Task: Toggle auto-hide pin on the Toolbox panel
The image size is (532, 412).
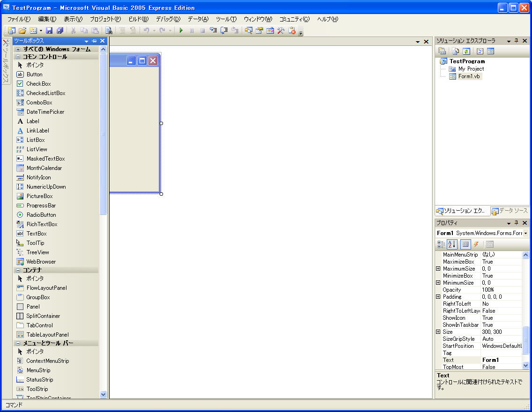Action: 95,41
